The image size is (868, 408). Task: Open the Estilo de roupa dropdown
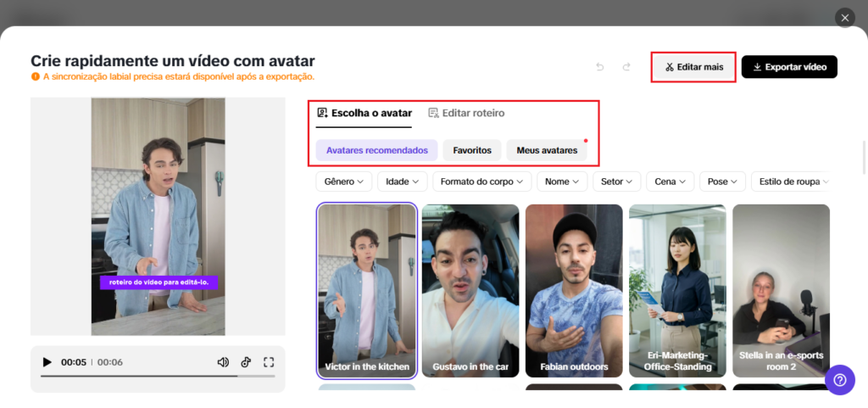(x=791, y=182)
